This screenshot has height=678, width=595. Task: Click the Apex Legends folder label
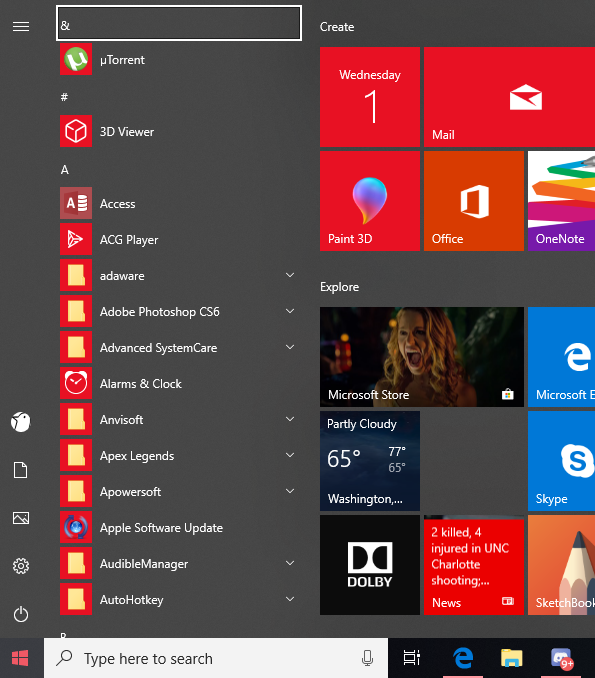tap(137, 456)
